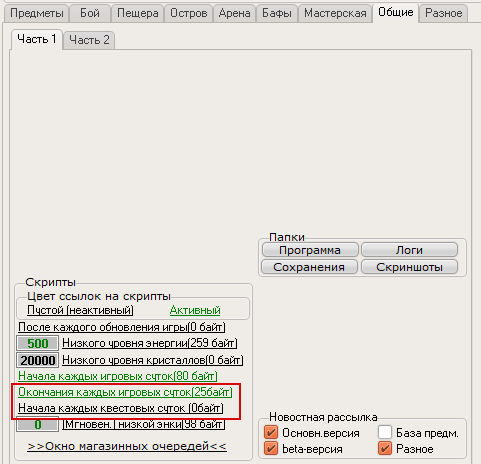
Task: Pick color for Активный script links
Action: point(195,310)
